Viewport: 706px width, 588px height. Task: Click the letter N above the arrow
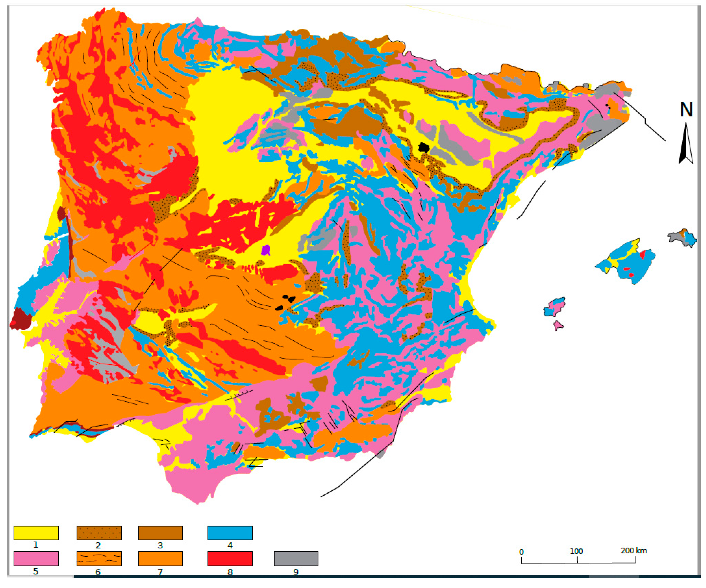pyautogui.click(x=686, y=110)
